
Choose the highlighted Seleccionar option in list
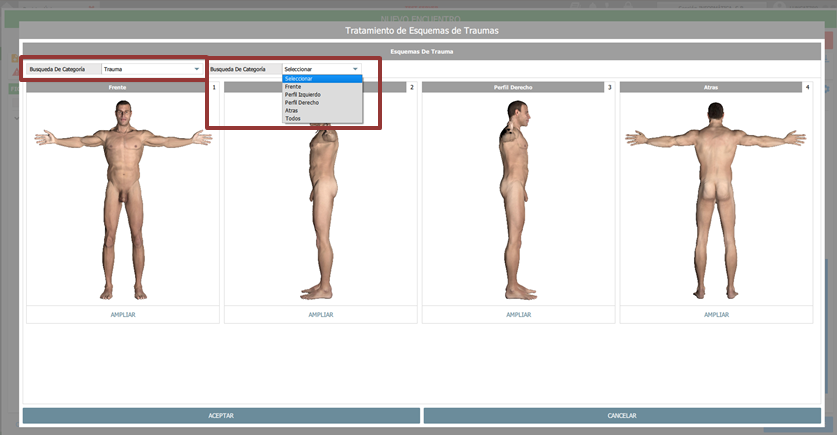(x=321, y=78)
